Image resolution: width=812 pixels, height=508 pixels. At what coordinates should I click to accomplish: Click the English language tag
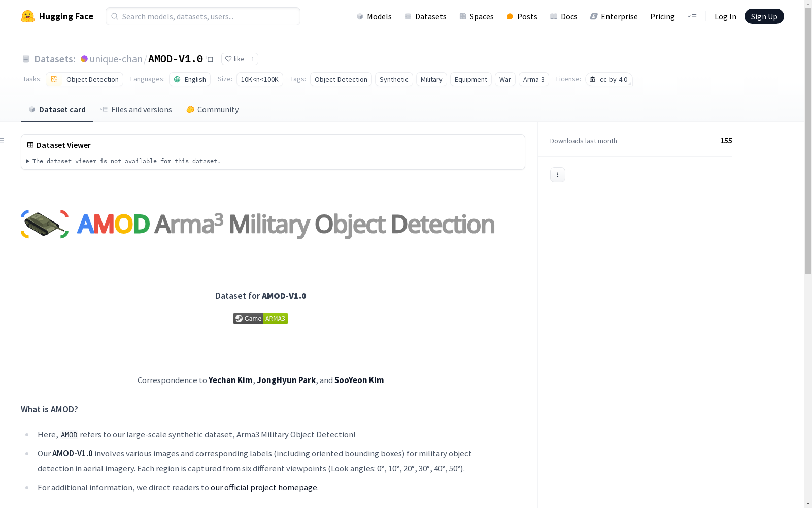coord(190,79)
